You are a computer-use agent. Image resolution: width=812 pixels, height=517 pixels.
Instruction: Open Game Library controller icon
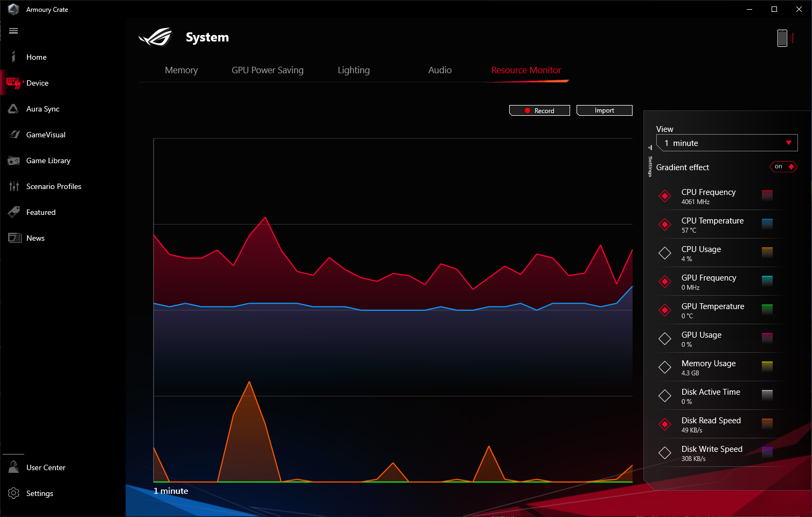point(14,160)
